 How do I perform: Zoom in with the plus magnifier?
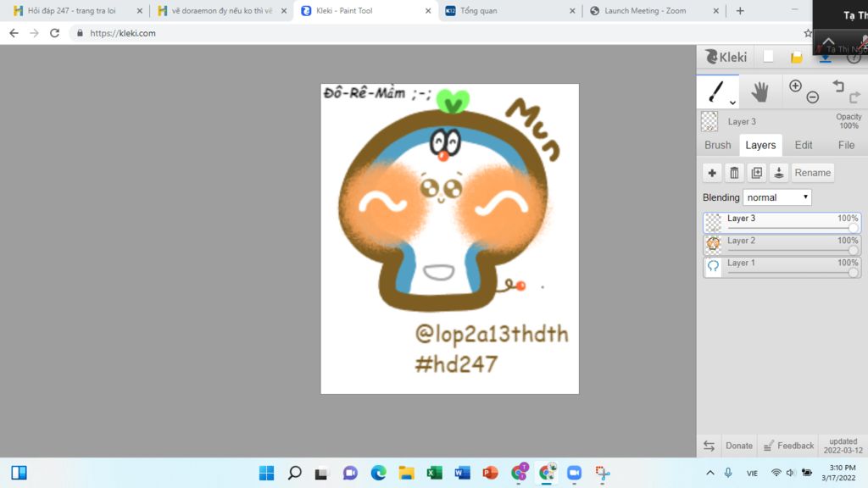pos(795,86)
